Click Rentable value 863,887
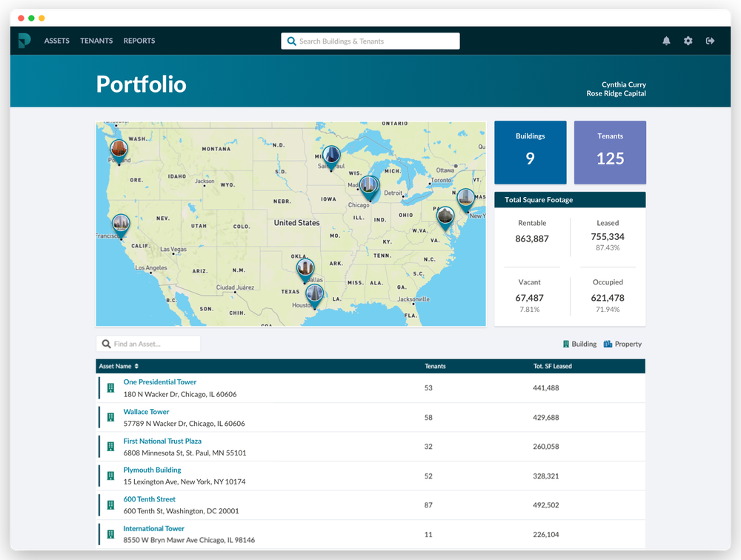 pos(531,239)
